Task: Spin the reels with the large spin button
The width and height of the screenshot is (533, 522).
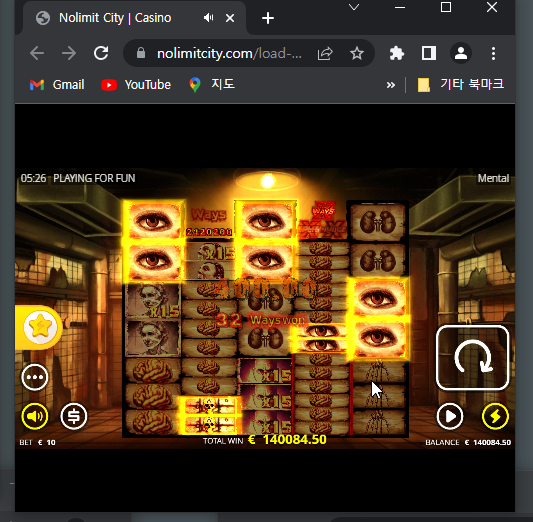Action: pos(472,358)
